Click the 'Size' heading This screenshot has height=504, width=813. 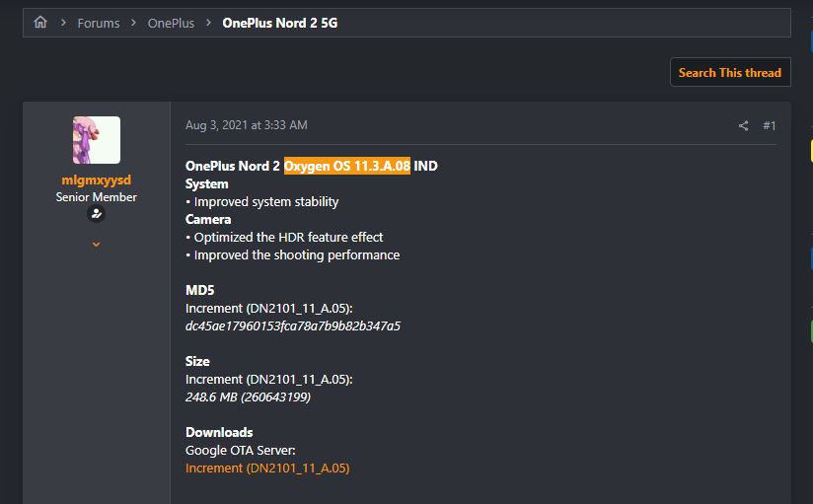[x=197, y=361]
